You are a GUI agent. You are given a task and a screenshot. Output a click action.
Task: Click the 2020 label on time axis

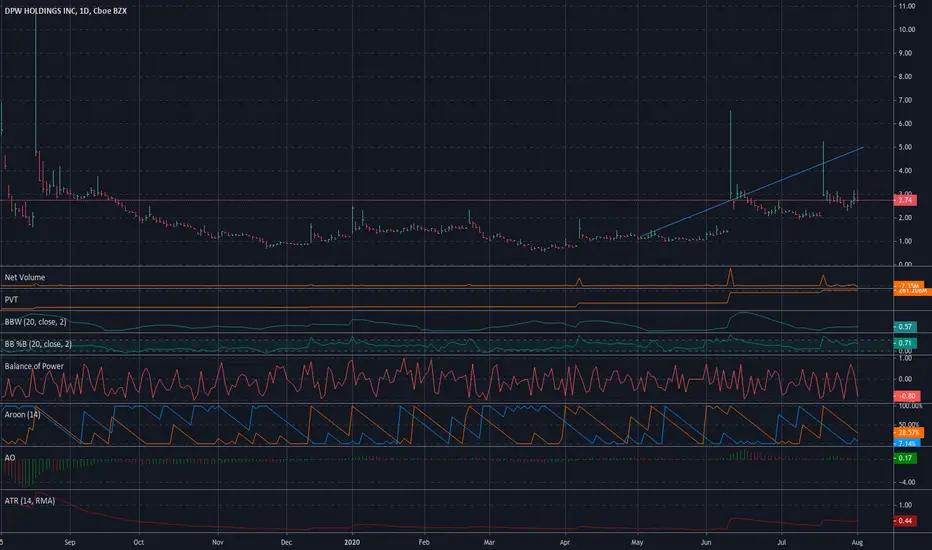(x=352, y=542)
